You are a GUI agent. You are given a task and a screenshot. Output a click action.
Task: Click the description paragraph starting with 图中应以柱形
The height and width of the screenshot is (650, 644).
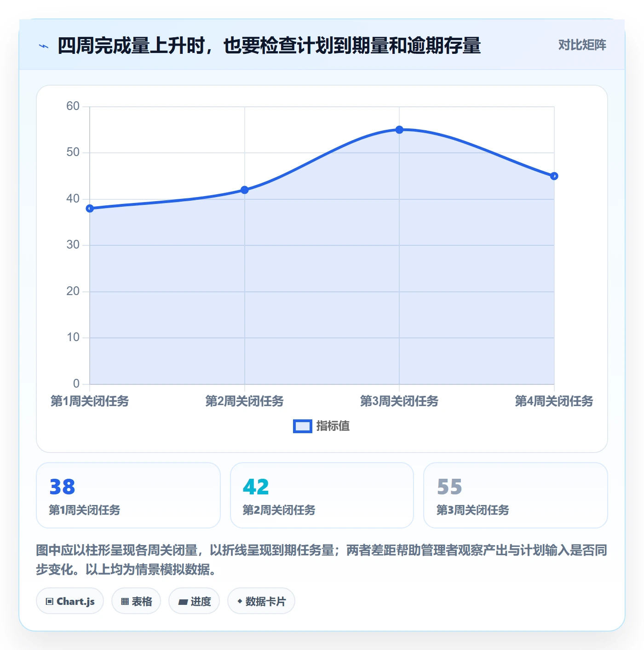[x=322, y=560]
